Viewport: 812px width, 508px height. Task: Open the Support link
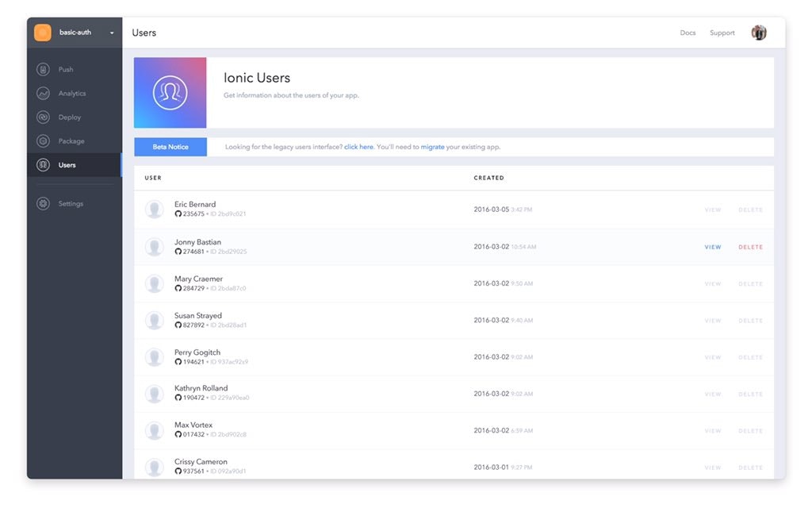722,33
